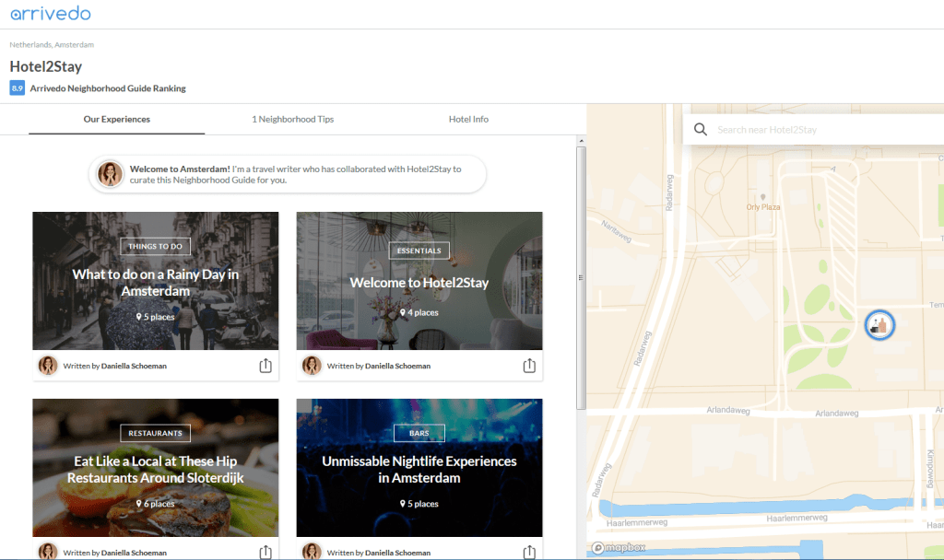Click the BARS category label
Image resolution: width=944 pixels, height=560 pixels.
coord(419,433)
